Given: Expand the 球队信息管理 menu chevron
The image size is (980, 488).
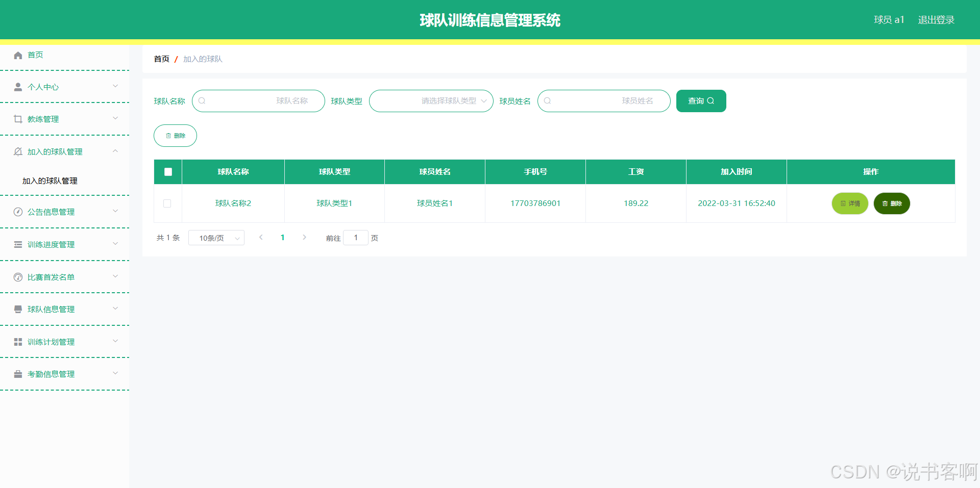Looking at the screenshot, I should (115, 309).
